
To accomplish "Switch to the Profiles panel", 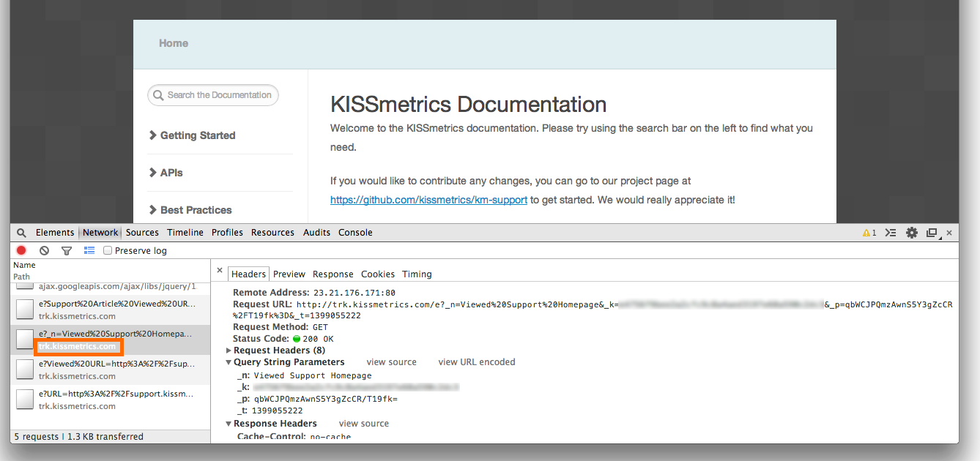I will pyautogui.click(x=227, y=233).
